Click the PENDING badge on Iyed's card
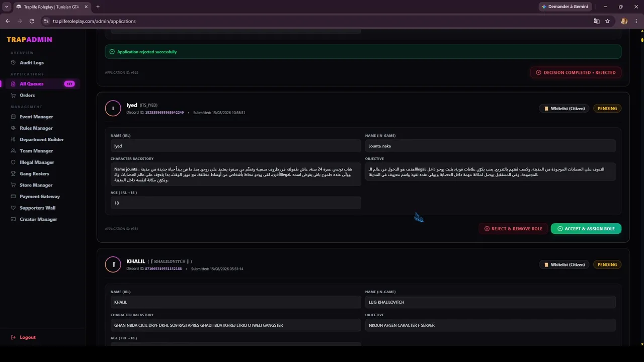The image size is (644, 362). [607, 109]
